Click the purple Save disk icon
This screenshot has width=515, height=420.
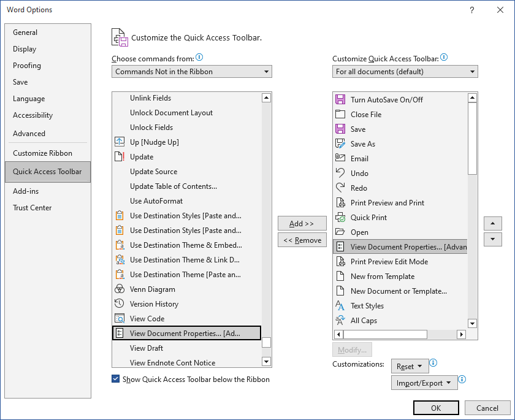[340, 129]
